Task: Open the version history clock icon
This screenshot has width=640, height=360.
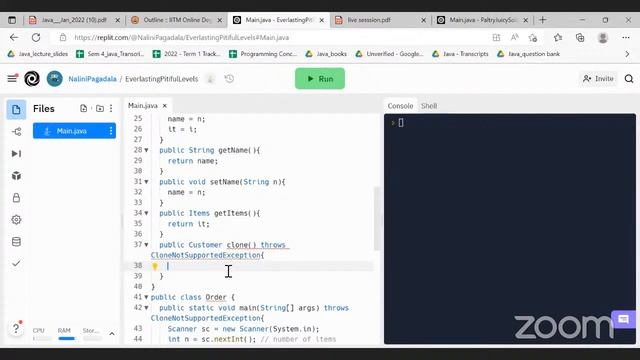Action: (x=229, y=79)
